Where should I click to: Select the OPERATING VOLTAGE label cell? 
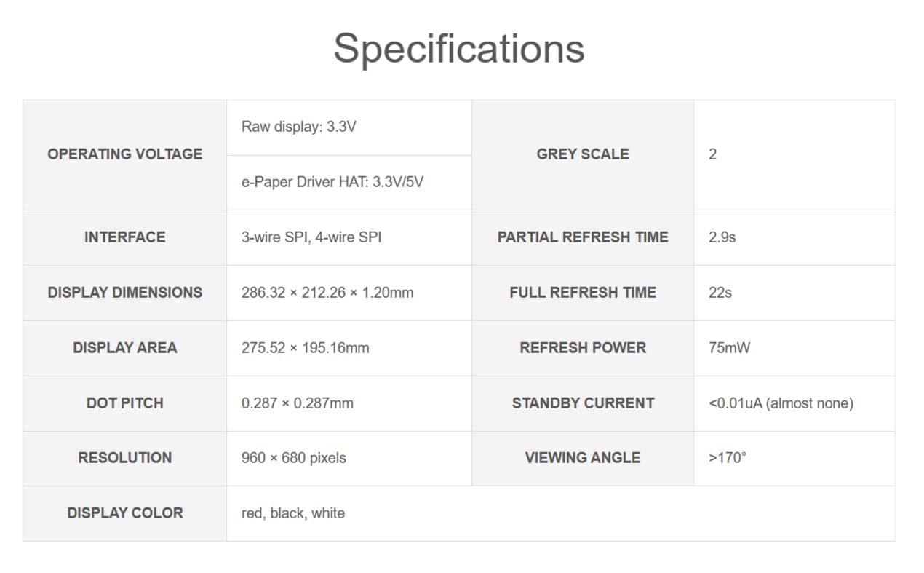tap(125, 154)
